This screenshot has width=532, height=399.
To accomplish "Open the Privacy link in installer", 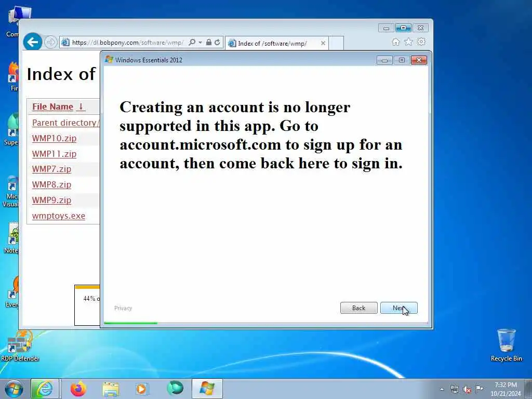I will 123,308.
